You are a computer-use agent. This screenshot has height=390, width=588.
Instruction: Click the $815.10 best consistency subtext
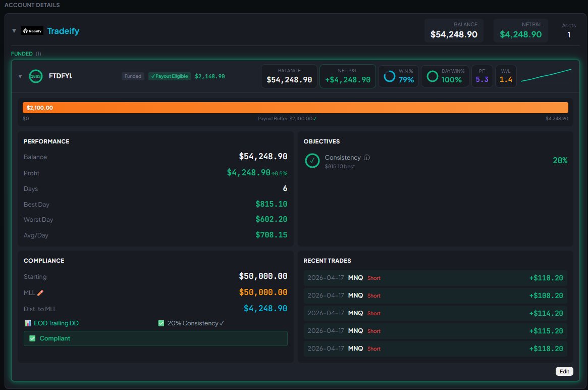click(339, 166)
